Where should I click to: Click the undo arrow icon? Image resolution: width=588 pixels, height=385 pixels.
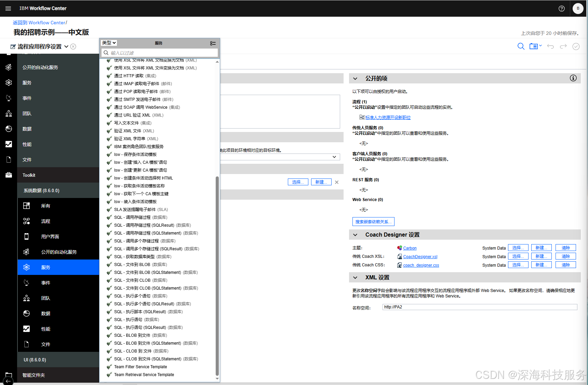coord(550,46)
